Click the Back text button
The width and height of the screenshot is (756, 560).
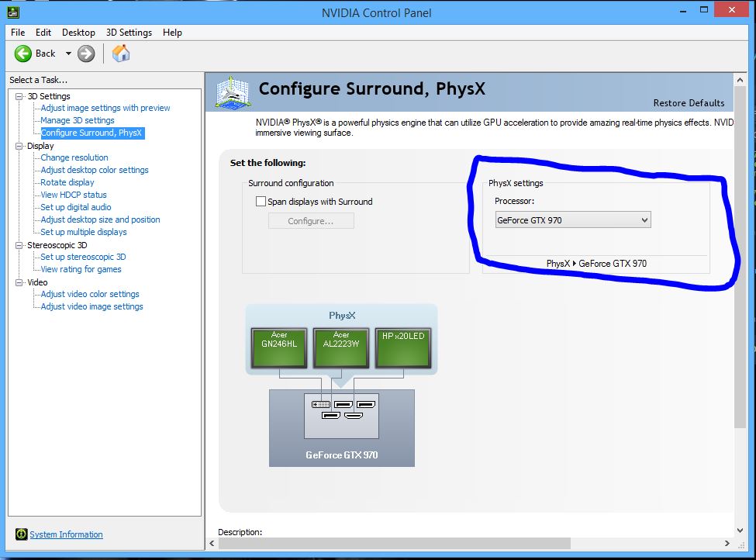point(45,54)
